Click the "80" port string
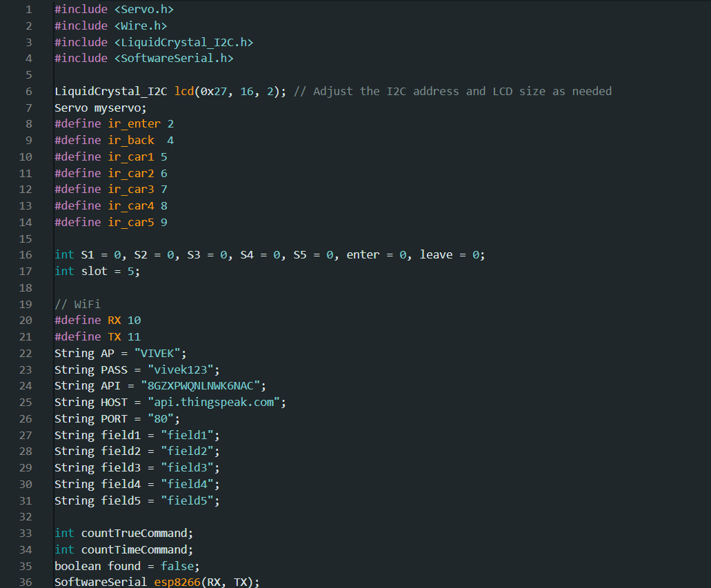This screenshot has width=711, height=588. (x=161, y=418)
